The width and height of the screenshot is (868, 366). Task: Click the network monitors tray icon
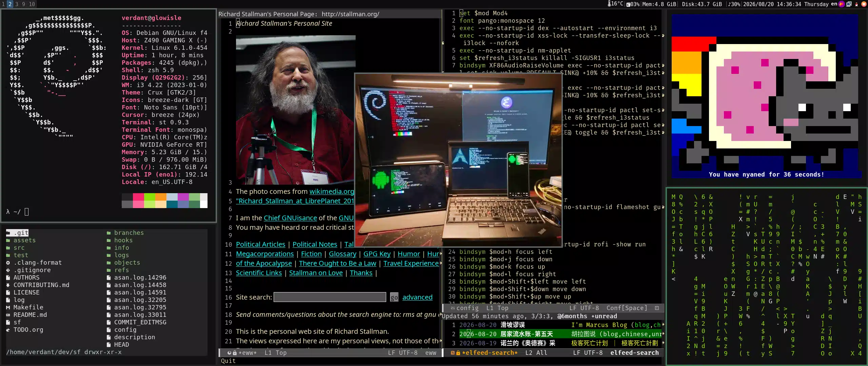[x=849, y=4]
